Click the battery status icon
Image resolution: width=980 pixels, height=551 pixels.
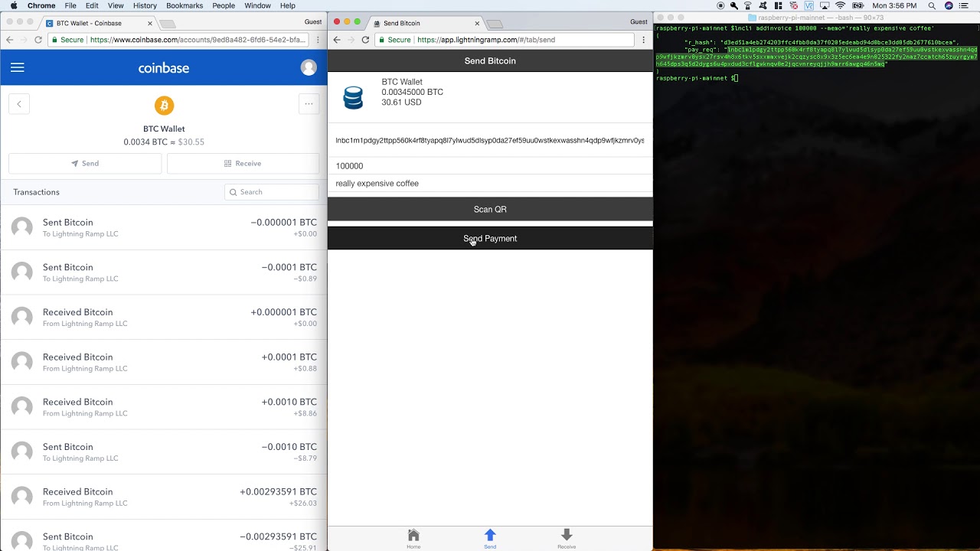[x=858, y=5]
